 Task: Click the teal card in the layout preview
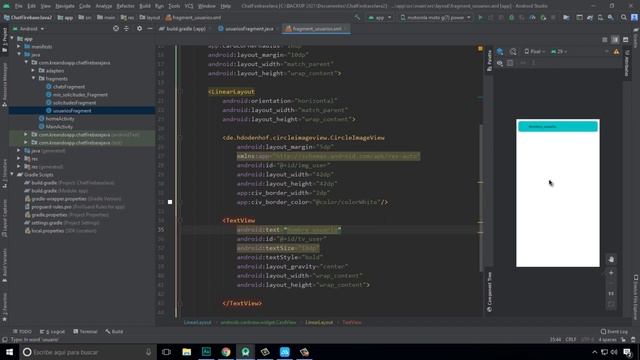[x=558, y=127]
